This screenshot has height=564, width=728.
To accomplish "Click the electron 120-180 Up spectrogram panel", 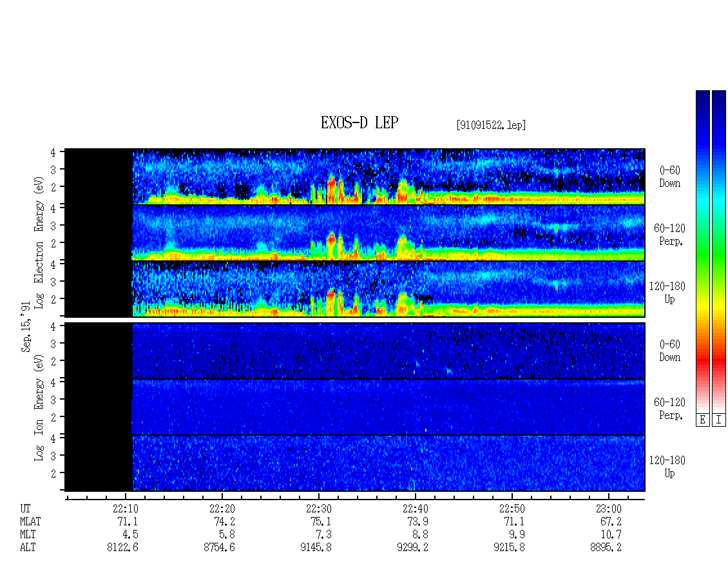I will tap(355, 289).
